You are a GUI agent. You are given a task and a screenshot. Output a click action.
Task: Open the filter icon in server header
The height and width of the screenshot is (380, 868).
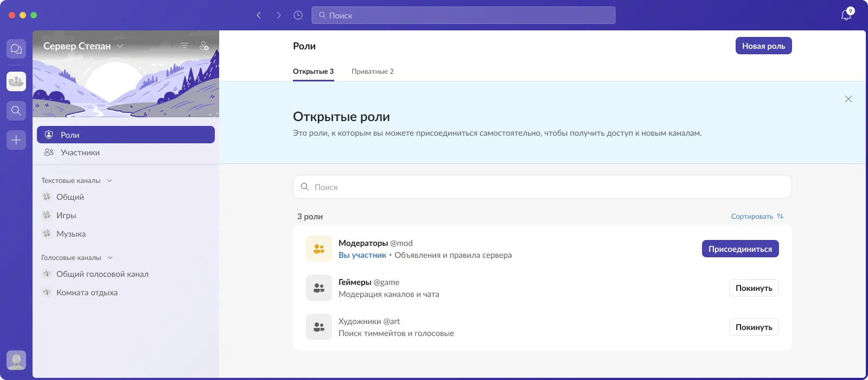coord(184,46)
